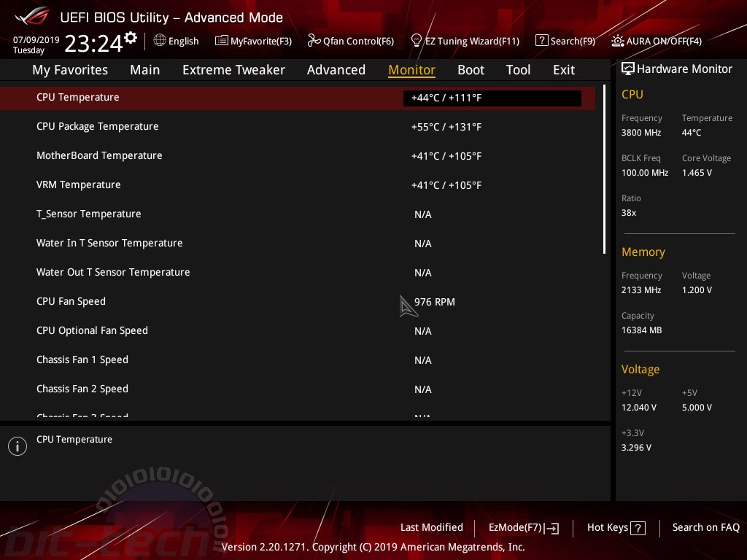This screenshot has height=560, width=747.
Task: Click the Search question-mark icon
Action: (x=542, y=41)
